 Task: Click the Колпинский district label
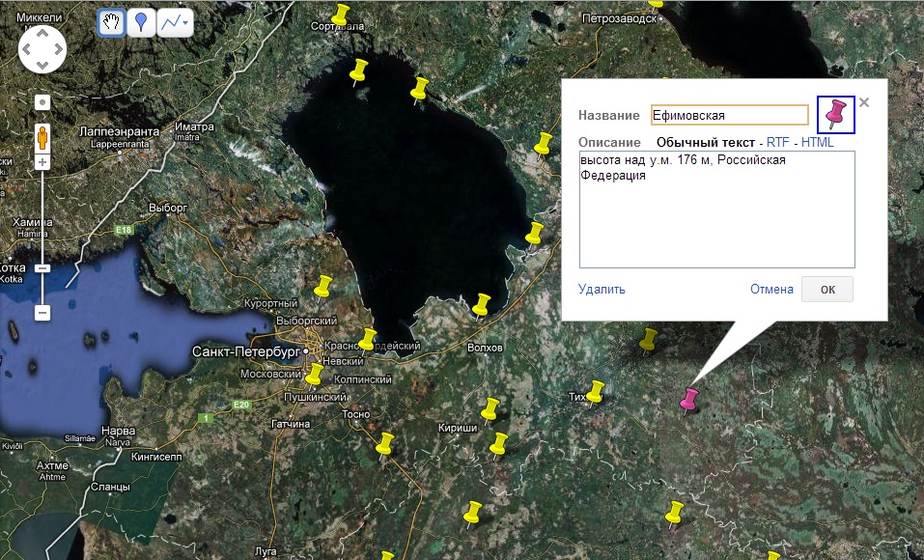362,379
